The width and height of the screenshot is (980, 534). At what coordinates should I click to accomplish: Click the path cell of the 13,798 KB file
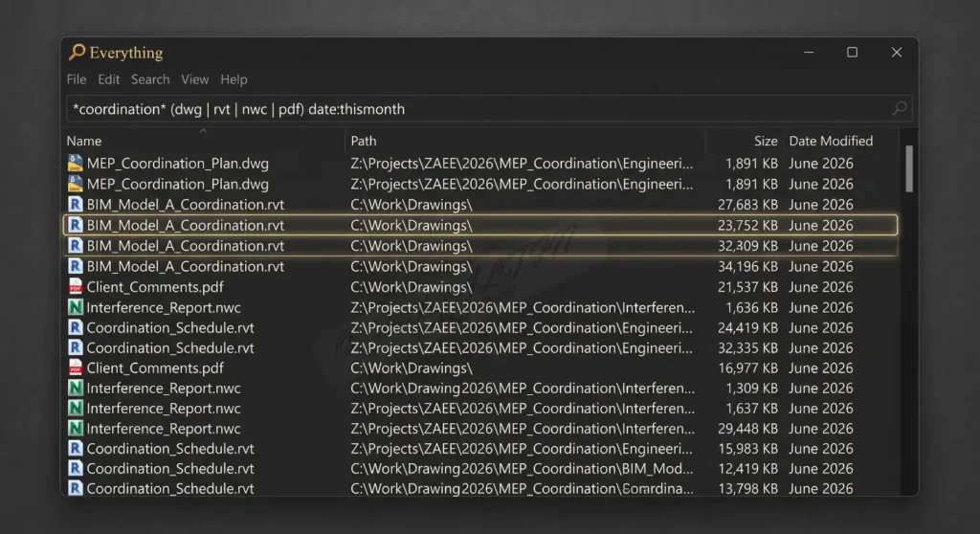(522, 488)
